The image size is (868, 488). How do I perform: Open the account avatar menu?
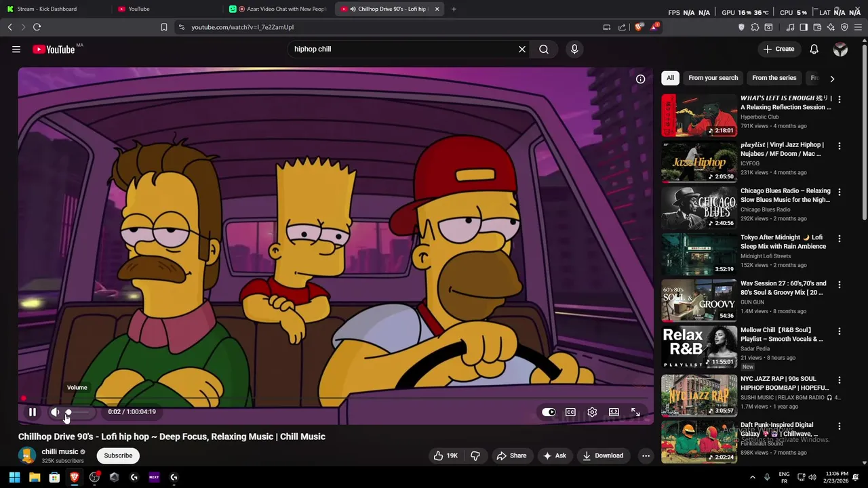tap(840, 49)
